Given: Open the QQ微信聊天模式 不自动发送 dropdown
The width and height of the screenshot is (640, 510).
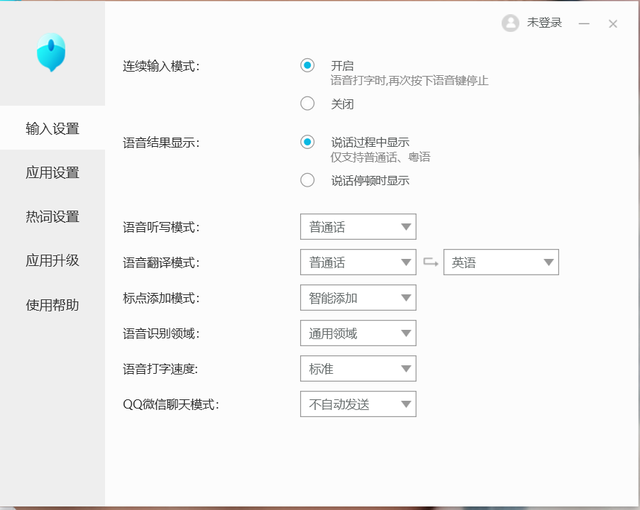Looking at the screenshot, I should point(358,404).
